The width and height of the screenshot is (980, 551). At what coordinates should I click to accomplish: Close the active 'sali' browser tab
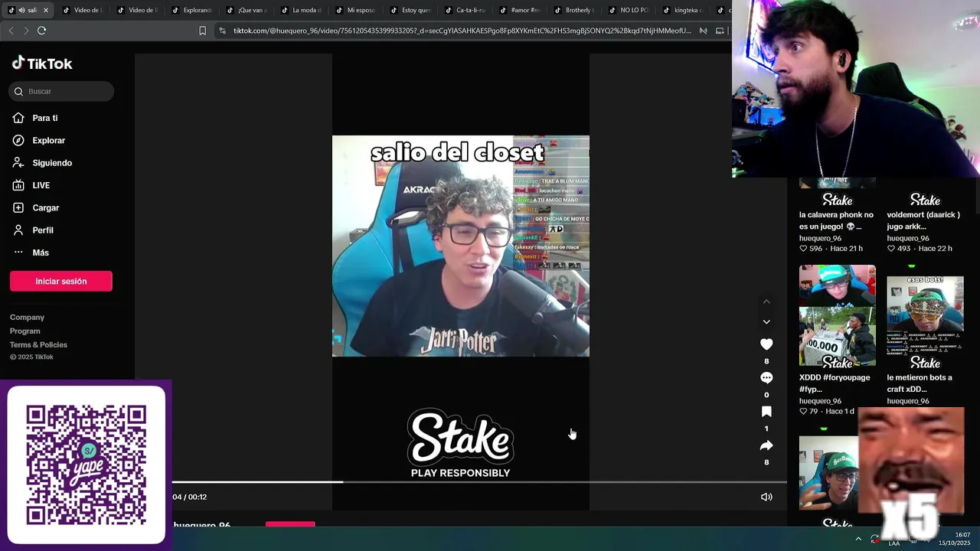[46, 10]
